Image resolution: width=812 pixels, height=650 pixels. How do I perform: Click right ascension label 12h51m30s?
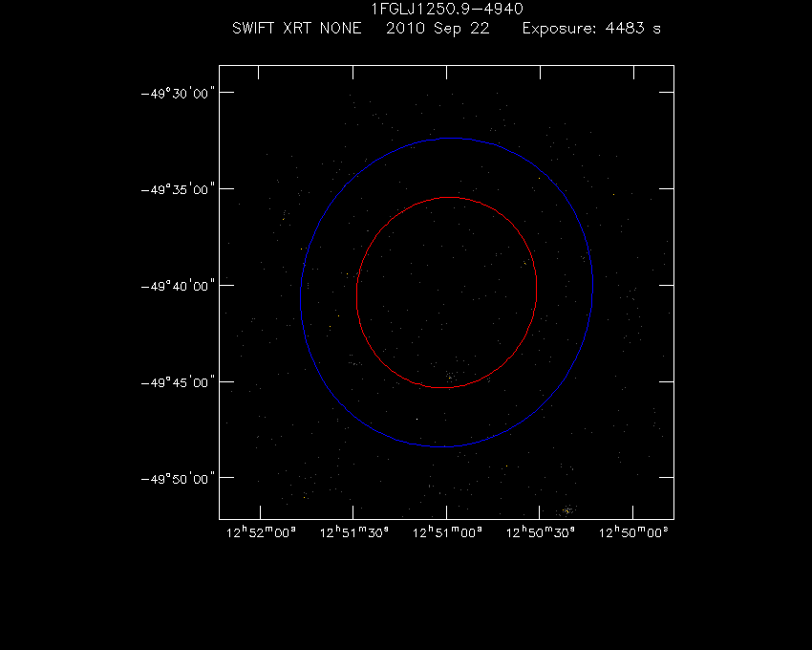[354, 532]
